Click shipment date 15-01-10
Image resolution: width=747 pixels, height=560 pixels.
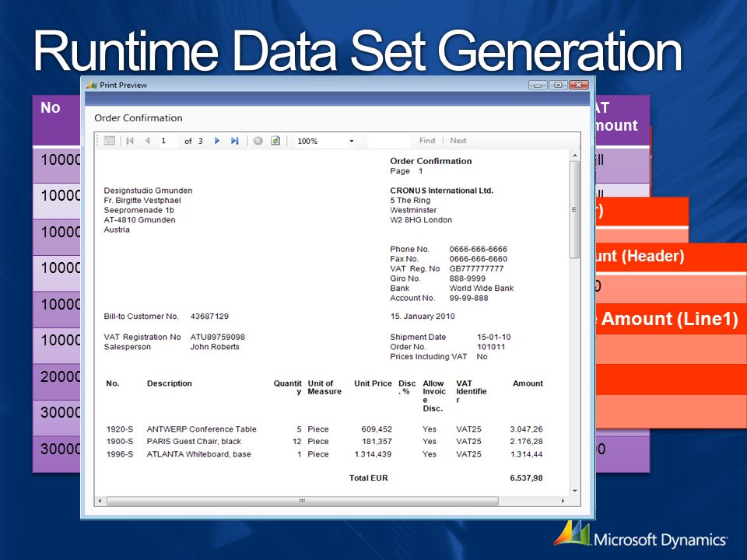tap(494, 337)
